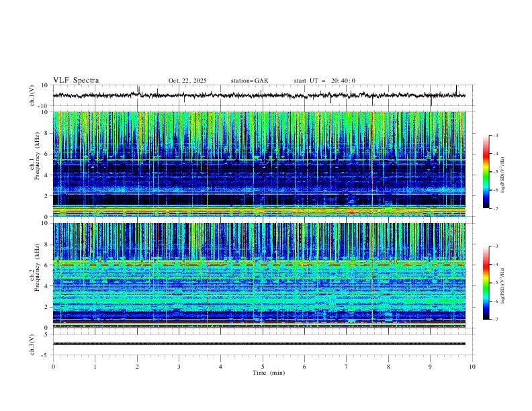Click the ch.2 Frequency (kHz) axis label
This screenshot has height=411, width=532.
35,267
